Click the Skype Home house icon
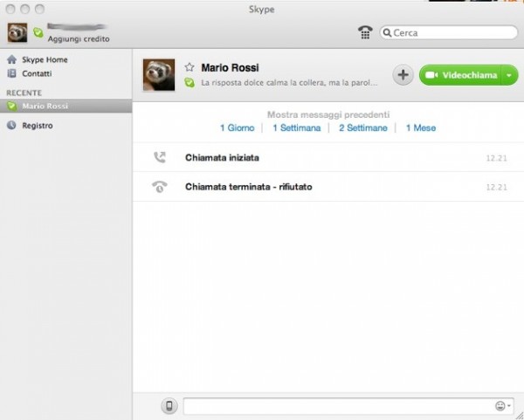The width and height of the screenshot is (524, 420). coord(11,59)
